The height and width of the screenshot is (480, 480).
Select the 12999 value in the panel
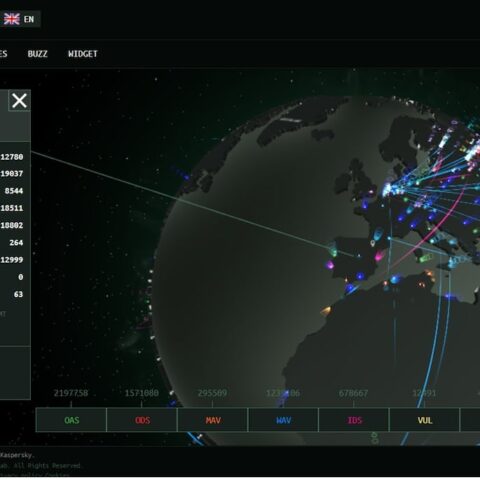point(12,260)
